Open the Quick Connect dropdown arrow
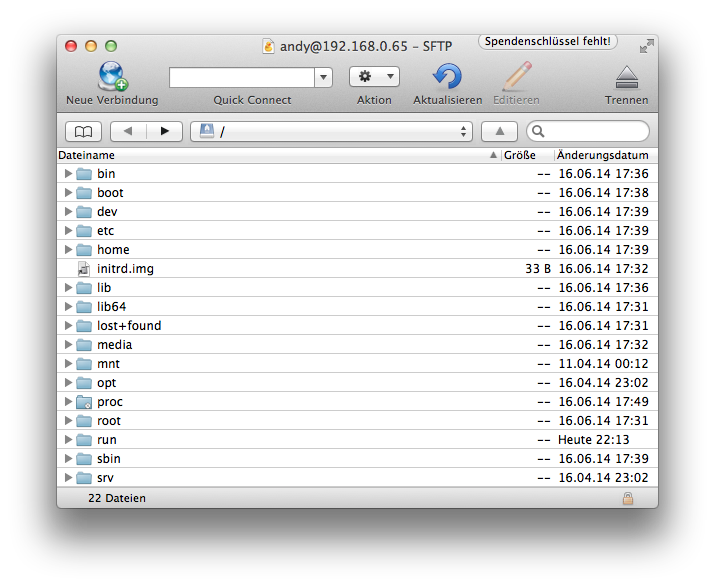This screenshot has height=587, width=715. pos(323,77)
